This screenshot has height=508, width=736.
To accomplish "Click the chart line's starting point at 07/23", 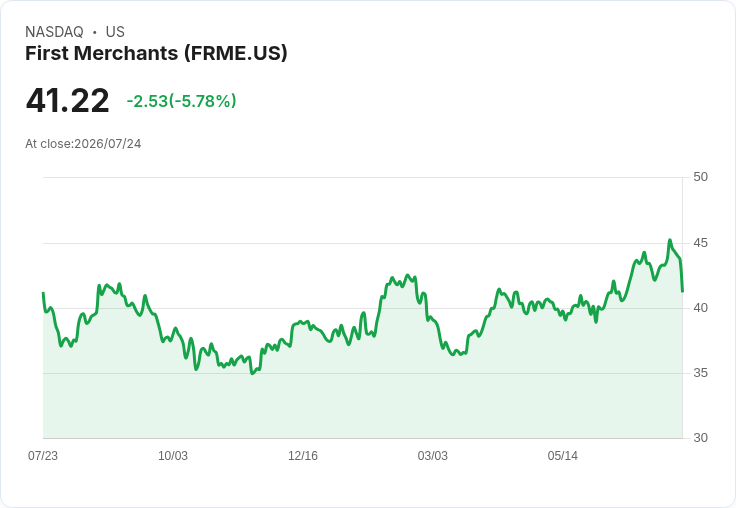I will coord(43,292).
